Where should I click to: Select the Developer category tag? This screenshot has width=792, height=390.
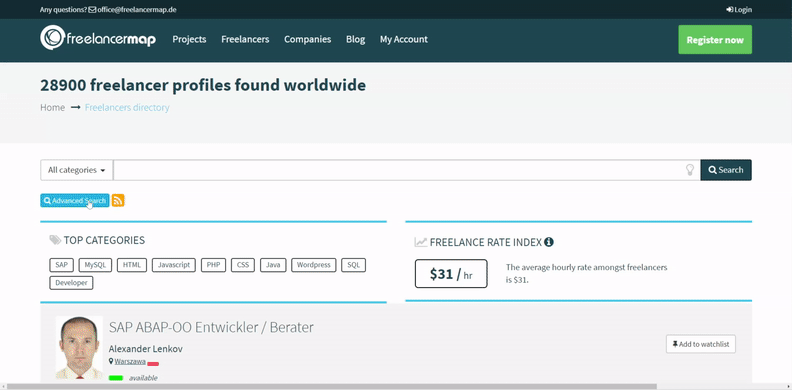[71, 283]
